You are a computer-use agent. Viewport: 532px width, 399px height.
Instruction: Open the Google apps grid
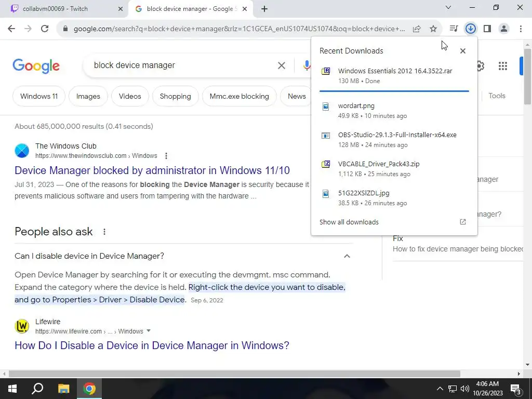click(x=503, y=66)
